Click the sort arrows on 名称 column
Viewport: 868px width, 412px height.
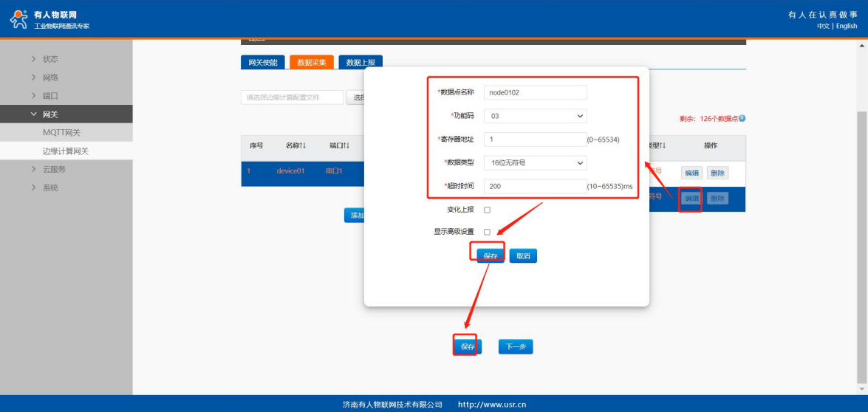click(x=302, y=146)
